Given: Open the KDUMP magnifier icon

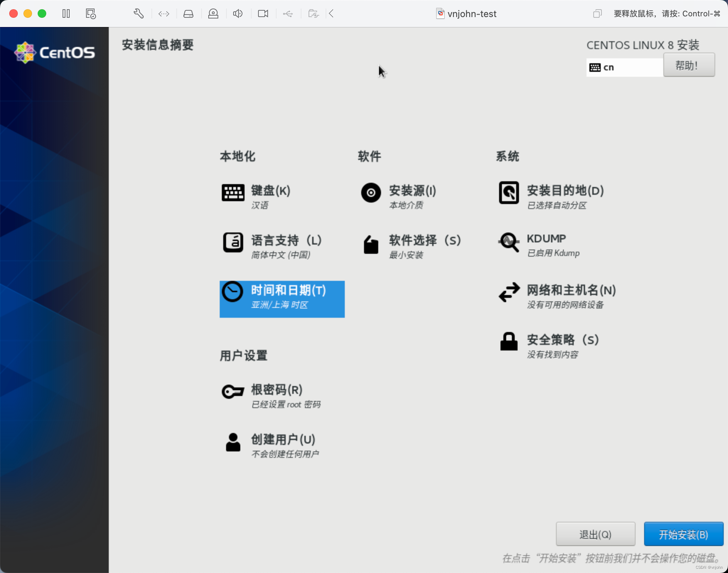Looking at the screenshot, I should [509, 242].
